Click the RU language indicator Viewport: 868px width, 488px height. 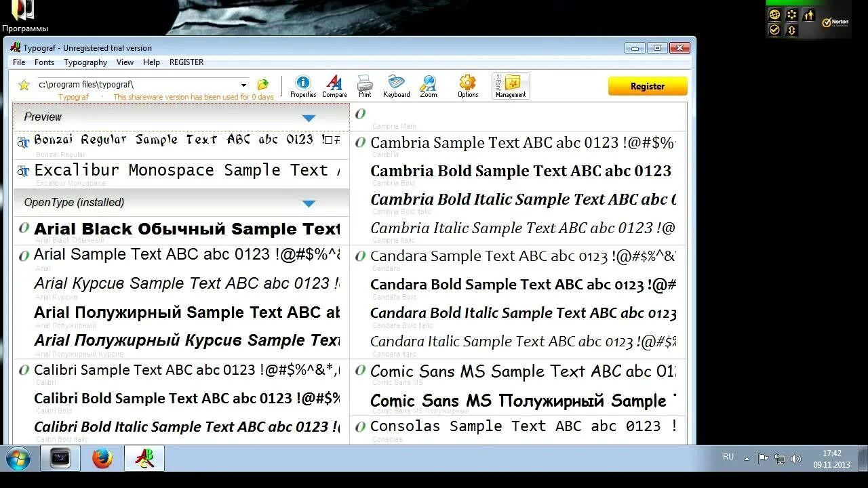pyautogui.click(x=728, y=457)
